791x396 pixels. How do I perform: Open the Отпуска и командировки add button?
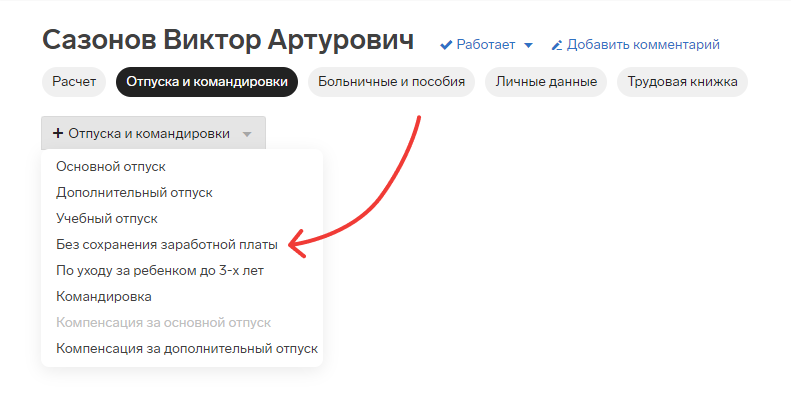pyautogui.click(x=153, y=133)
